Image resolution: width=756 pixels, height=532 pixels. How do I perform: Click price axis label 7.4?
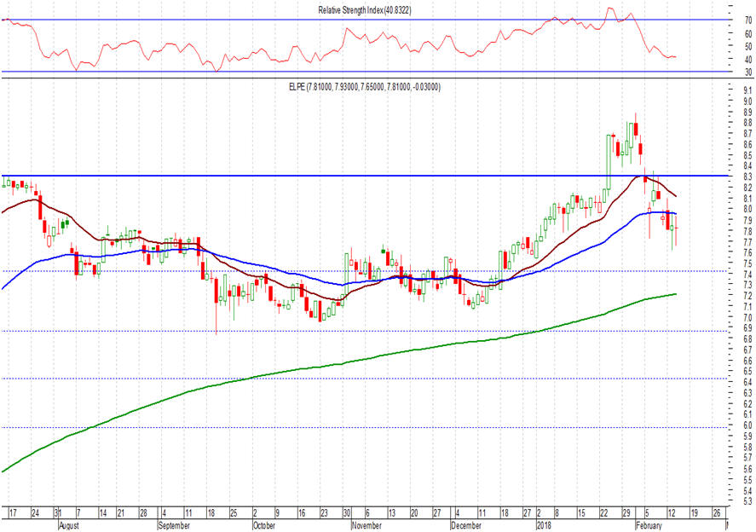click(747, 274)
